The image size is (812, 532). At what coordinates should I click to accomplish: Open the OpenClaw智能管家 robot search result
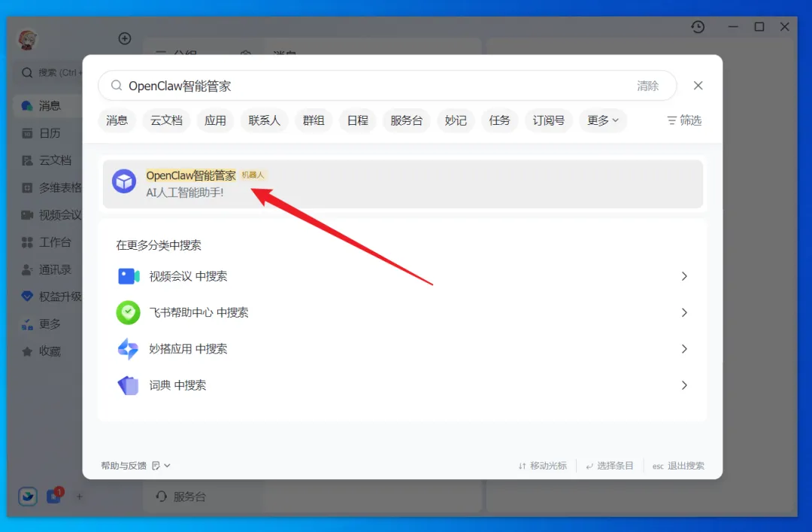coord(402,184)
